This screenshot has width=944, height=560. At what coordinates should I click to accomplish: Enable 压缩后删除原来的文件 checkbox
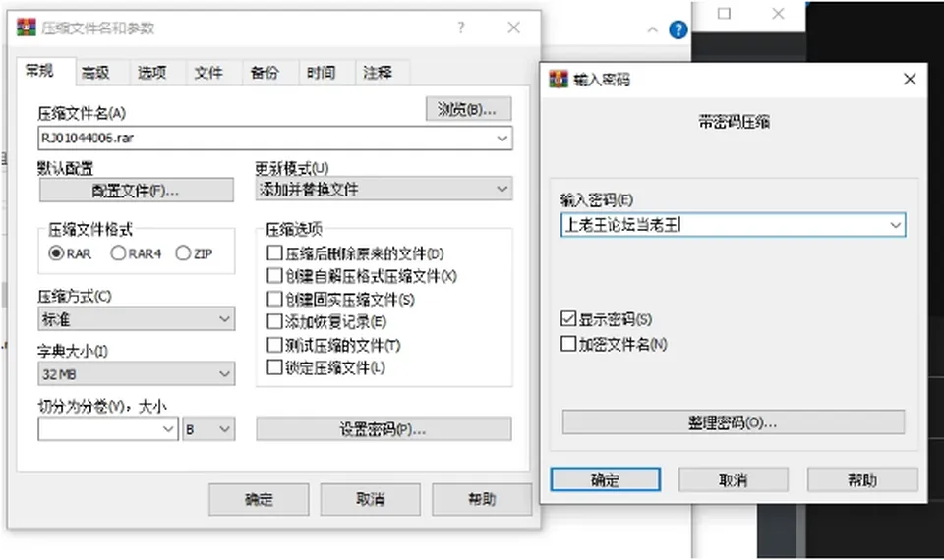click(274, 252)
